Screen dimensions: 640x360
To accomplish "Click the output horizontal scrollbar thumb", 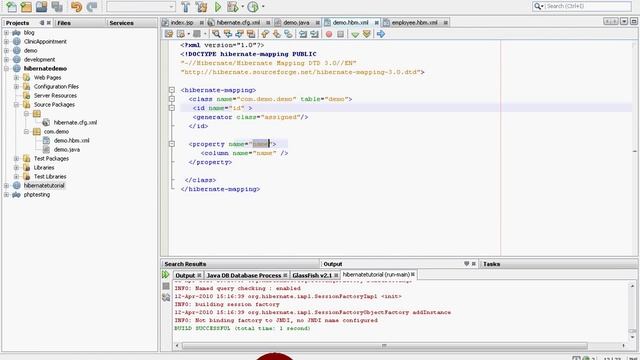I will (384, 346).
